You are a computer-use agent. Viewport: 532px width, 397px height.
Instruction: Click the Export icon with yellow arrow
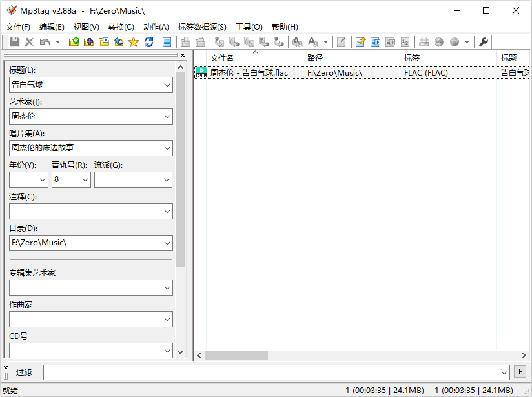[360, 42]
